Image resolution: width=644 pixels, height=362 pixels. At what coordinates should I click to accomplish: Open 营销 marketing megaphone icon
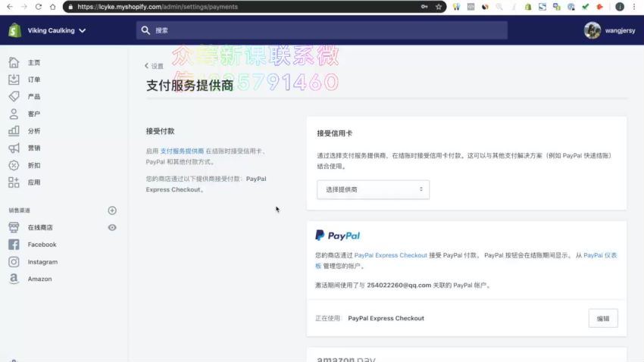14,148
